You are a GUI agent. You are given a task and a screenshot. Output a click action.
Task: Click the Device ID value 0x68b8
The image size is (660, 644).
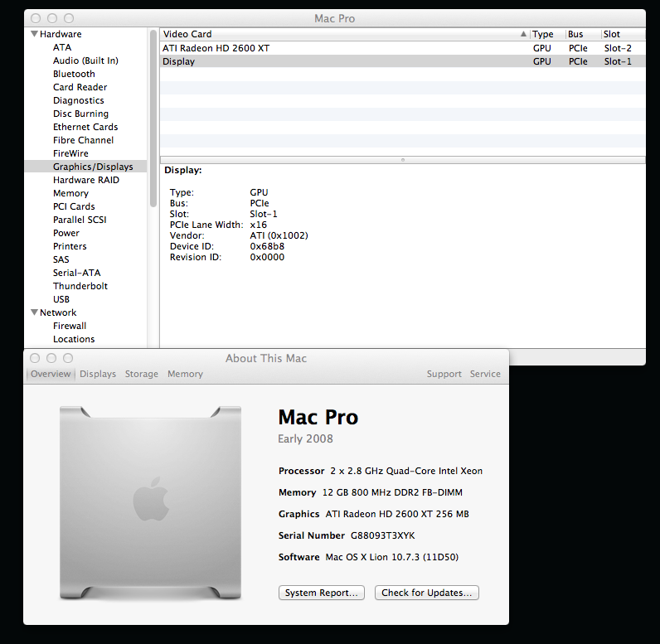pos(267,246)
